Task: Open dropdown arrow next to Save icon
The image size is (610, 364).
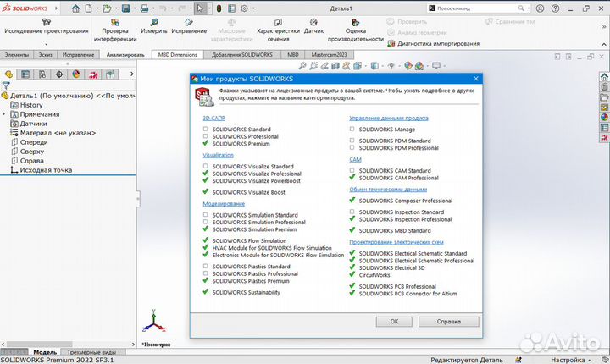Action: (x=135, y=8)
